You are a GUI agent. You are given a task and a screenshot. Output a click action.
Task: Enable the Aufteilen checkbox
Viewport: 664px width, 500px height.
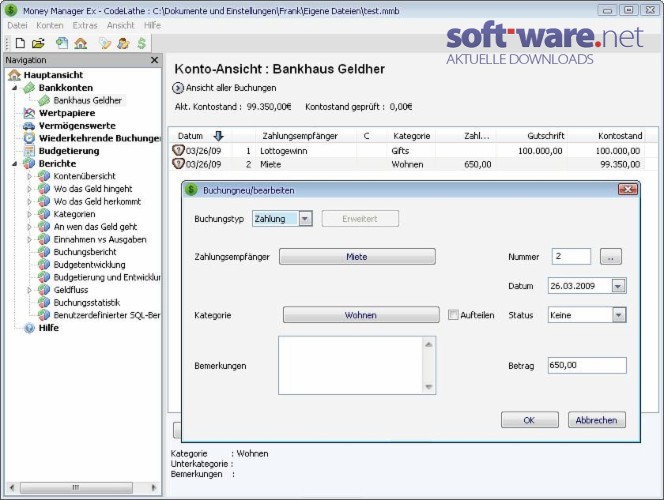(453, 315)
